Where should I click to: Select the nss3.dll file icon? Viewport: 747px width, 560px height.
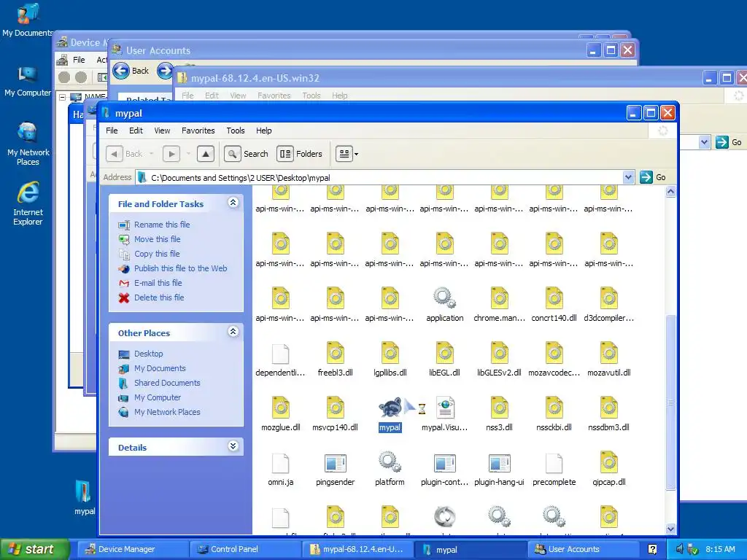pos(499,408)
